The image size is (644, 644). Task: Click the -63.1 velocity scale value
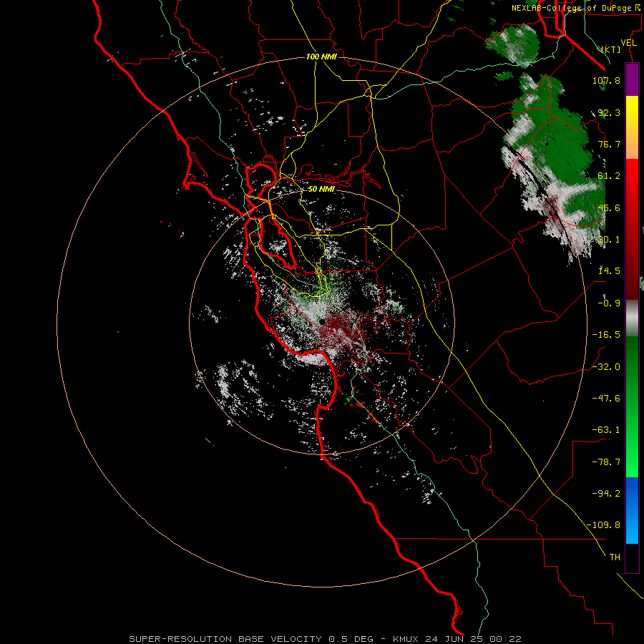606,430
